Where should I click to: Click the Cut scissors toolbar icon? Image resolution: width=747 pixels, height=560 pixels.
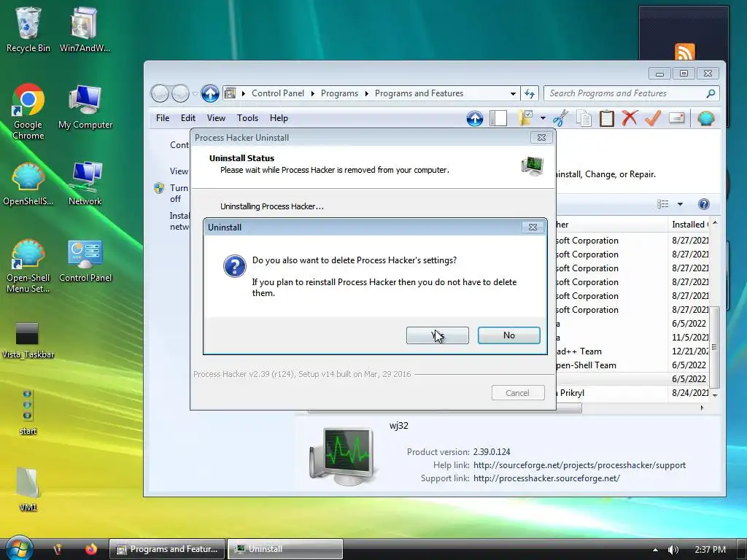[x=561, y=118]
